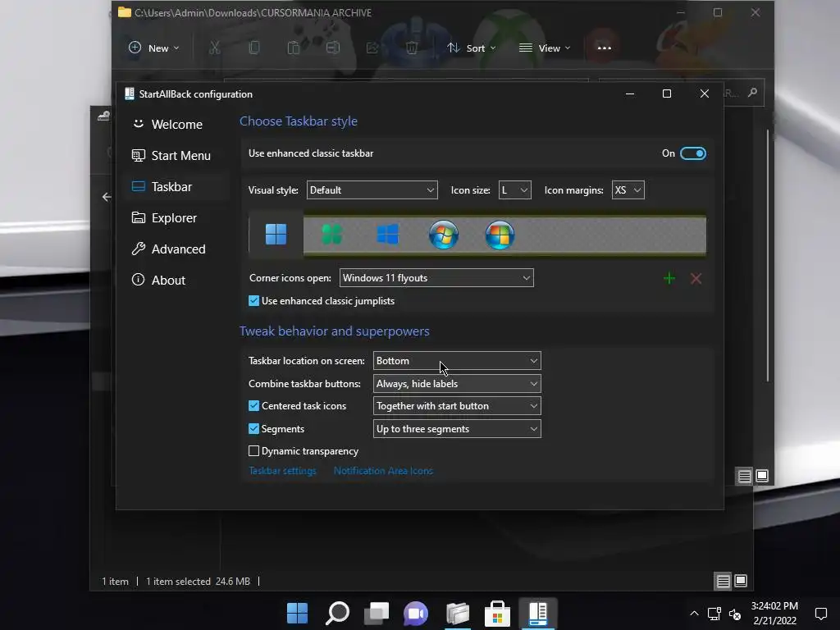
Task: Select the Windows 11 start button style
Action: [x=276, y=234]
